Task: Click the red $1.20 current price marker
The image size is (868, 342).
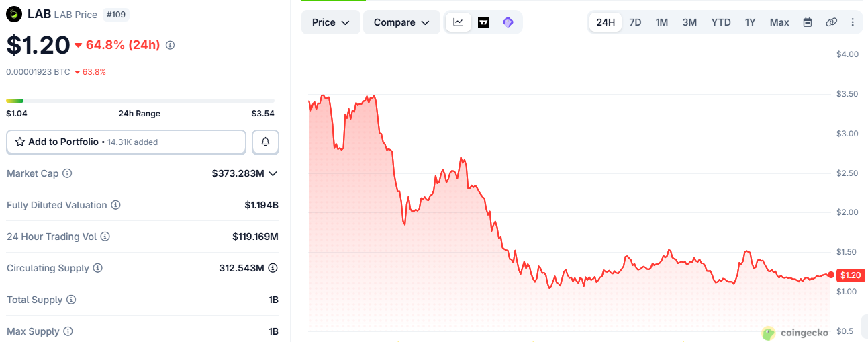Action: tap(850, 275)
